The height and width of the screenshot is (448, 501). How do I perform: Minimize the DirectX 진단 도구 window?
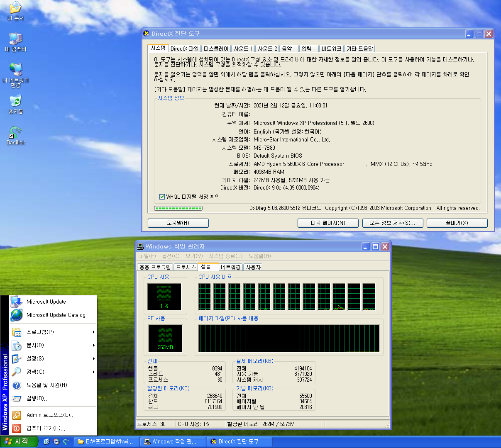pos(469,34)
